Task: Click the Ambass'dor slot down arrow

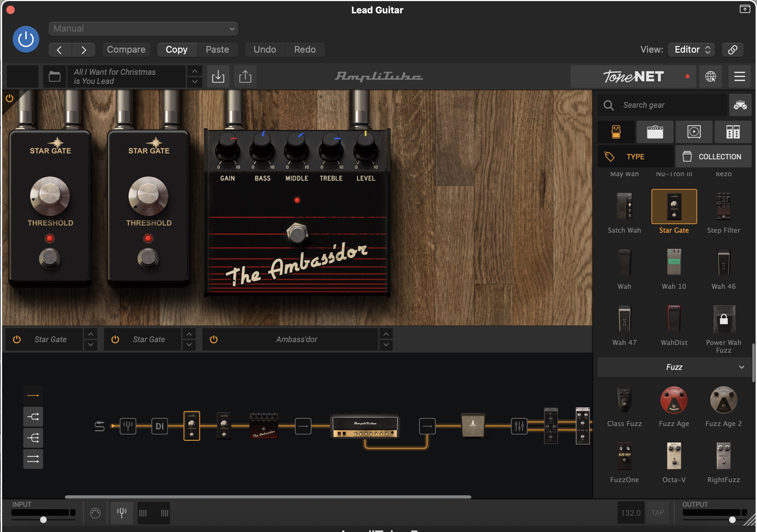Action: tap(386, 345)
